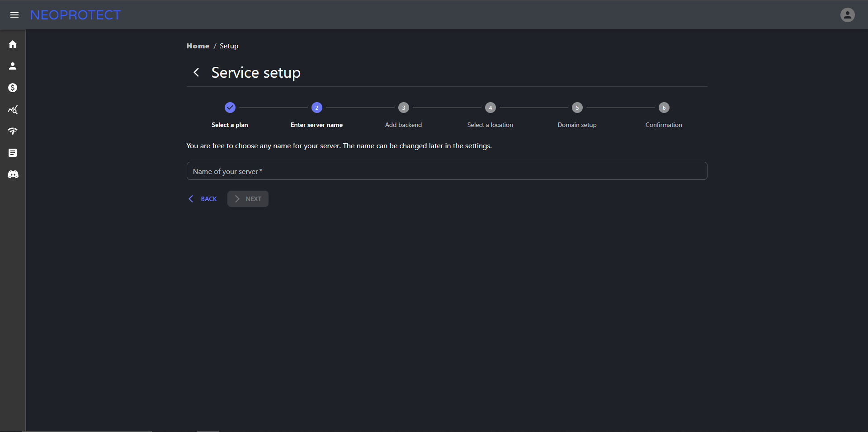868x432 pixels.
Task: Click the NEOPROTECT logo
Action: (75, 15)
